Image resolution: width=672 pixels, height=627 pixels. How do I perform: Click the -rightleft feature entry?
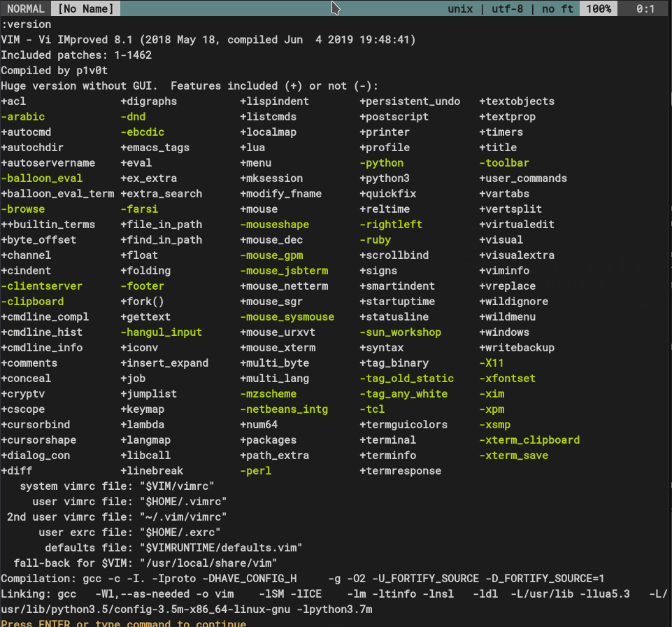coord(392,225)
